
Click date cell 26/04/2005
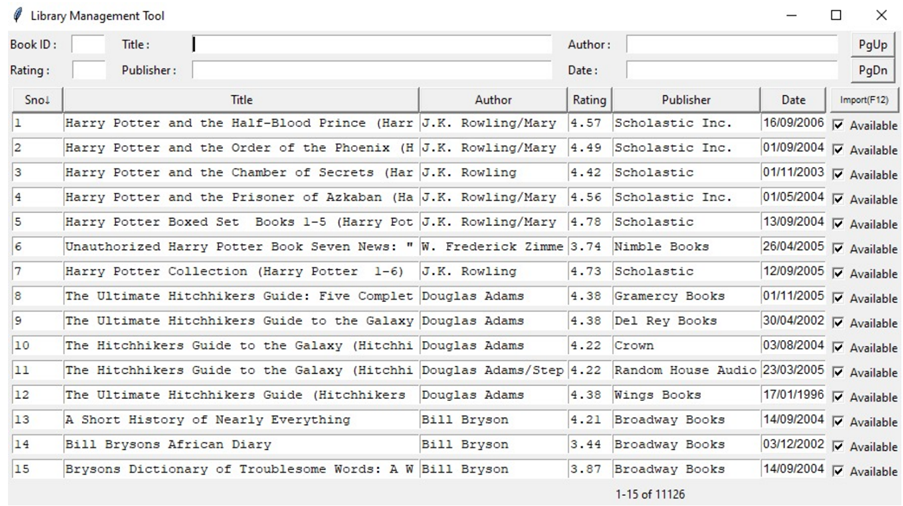(793, 247)
